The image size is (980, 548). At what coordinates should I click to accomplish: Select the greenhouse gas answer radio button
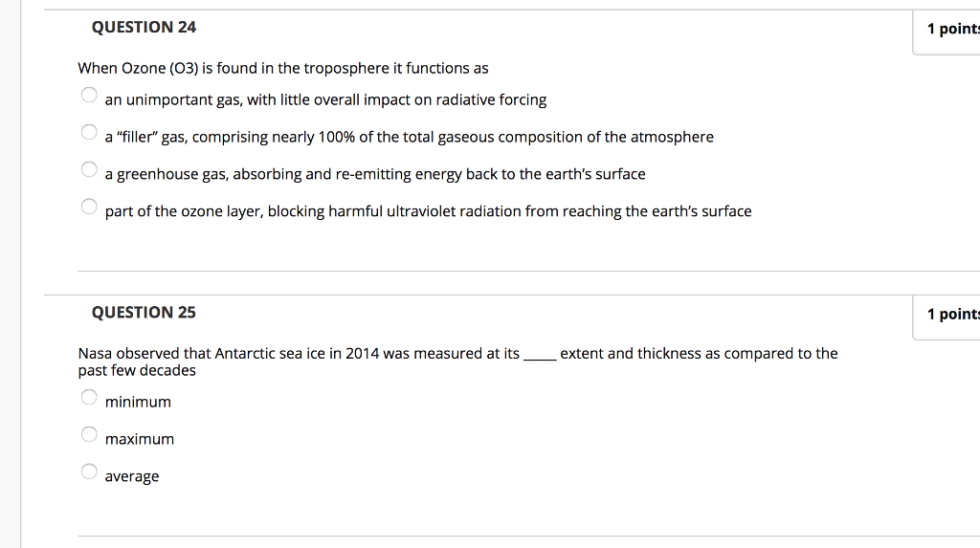click(x=89, y=169)
